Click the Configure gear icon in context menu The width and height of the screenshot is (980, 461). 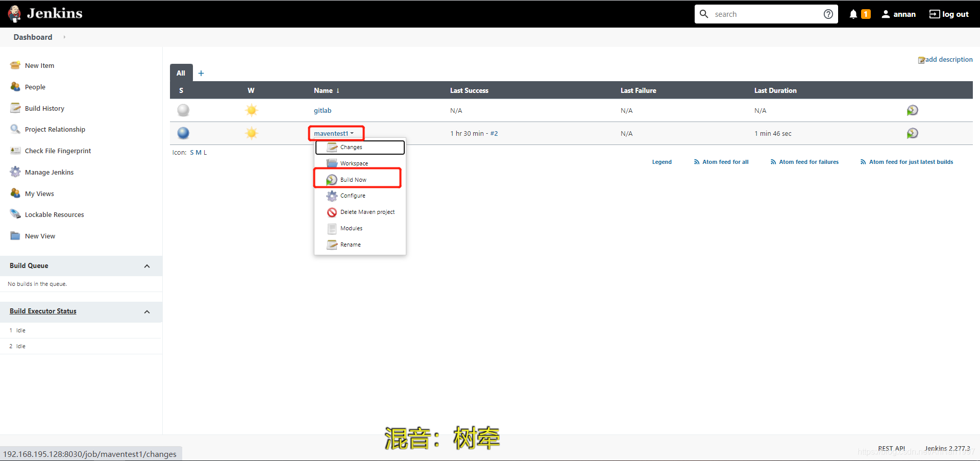click(332, 196)
